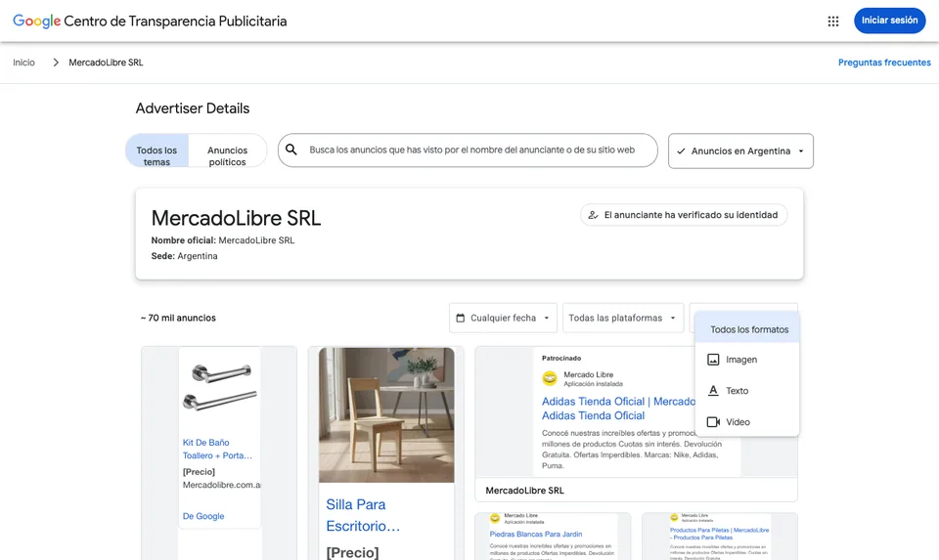
Task: Choose Video in format menu
Action: tap(747, 422)
